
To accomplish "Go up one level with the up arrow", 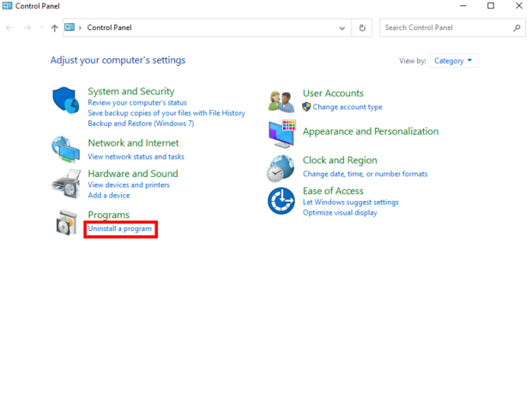I will coord(55,27).
